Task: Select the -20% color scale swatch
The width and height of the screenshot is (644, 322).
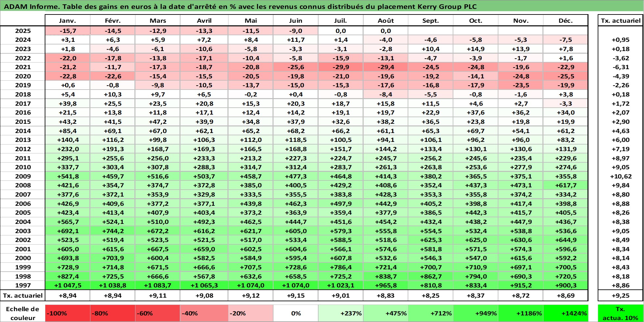Action: pos(250,313)
